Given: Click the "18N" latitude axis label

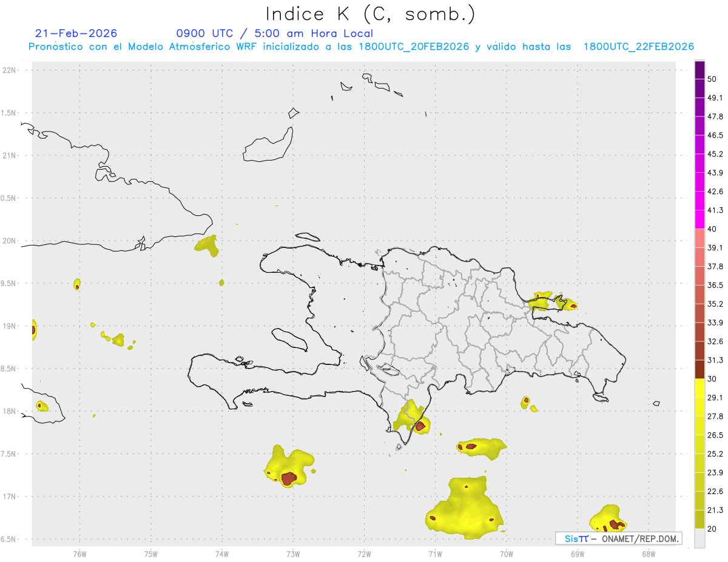Looking at the screenshot, I should tap(10, 411).
